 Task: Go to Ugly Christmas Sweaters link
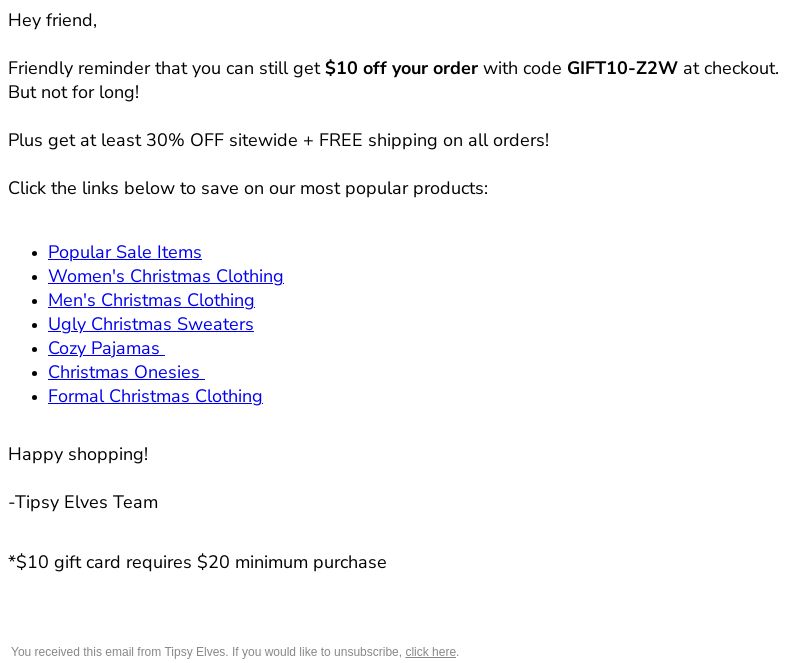pos(151,324)
